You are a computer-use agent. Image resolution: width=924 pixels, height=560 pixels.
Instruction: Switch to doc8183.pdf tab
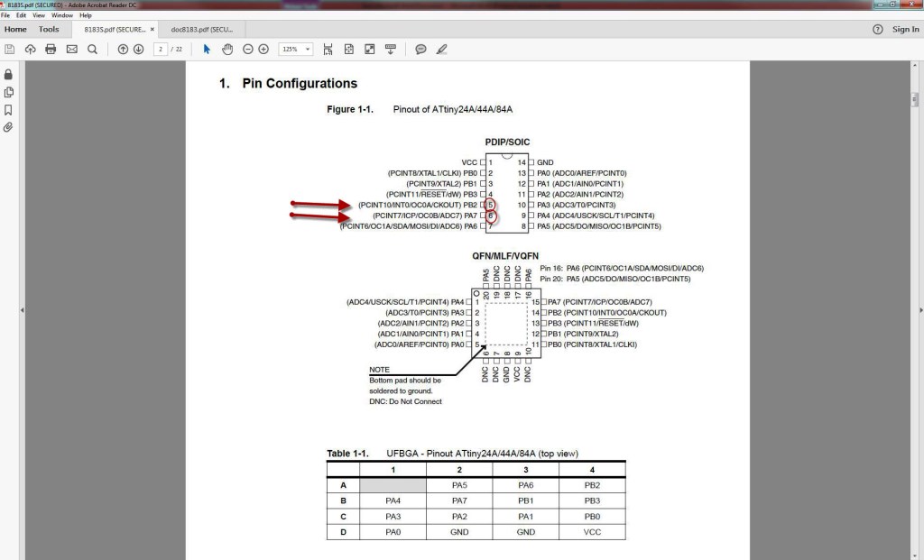(x=201, y=30)
